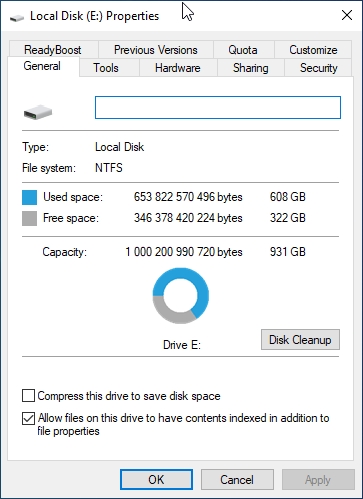Switch to the ReadyBoost tab
This screenshot has width=363, height=499.
pyautogui.click(x=53, y=50)
